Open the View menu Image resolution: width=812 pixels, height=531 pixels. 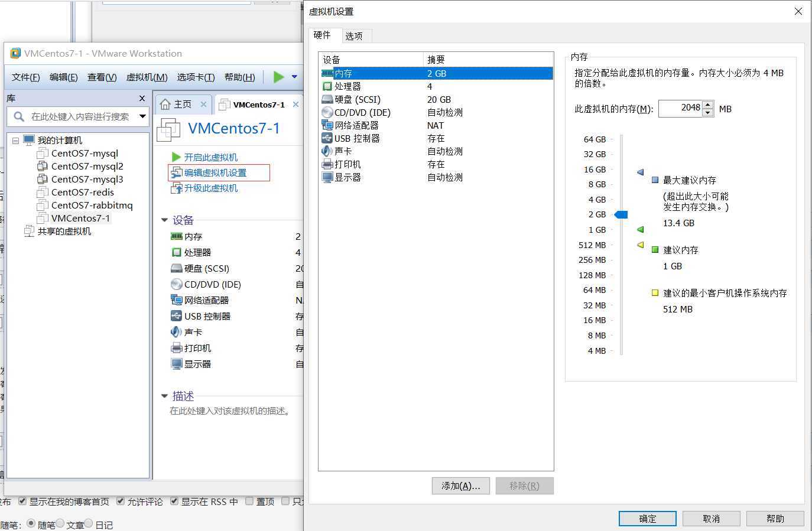click(x=102, y=77)
